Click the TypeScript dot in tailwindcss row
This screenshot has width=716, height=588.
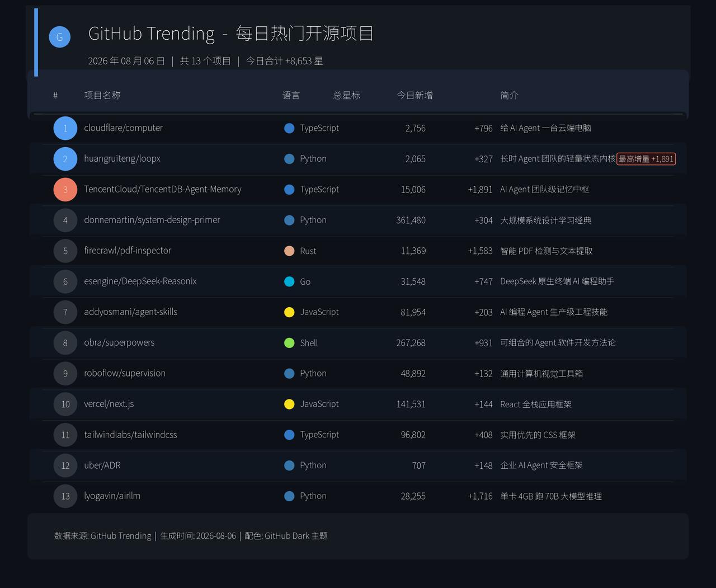(x=289, y=435)
